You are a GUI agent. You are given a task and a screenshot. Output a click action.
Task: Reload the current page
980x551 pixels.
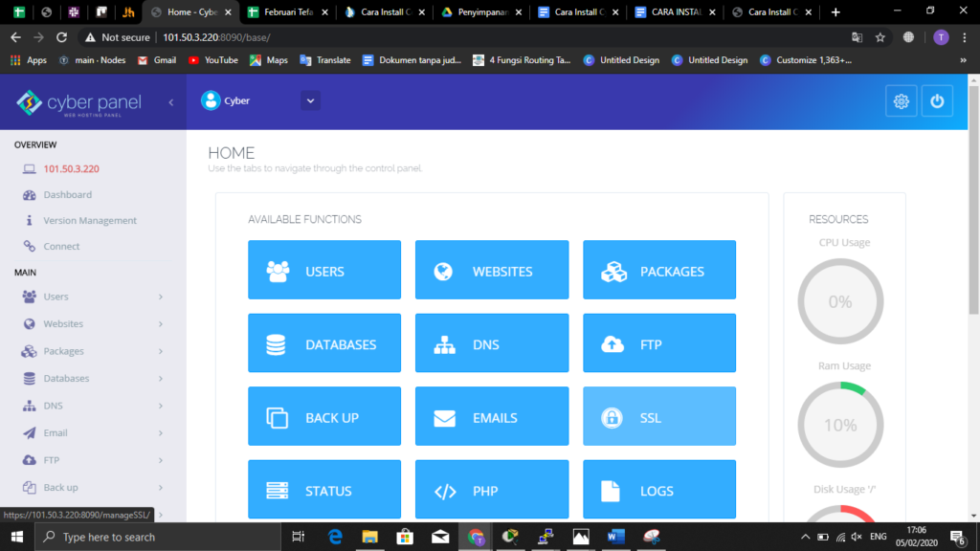[x=61, y=37]
